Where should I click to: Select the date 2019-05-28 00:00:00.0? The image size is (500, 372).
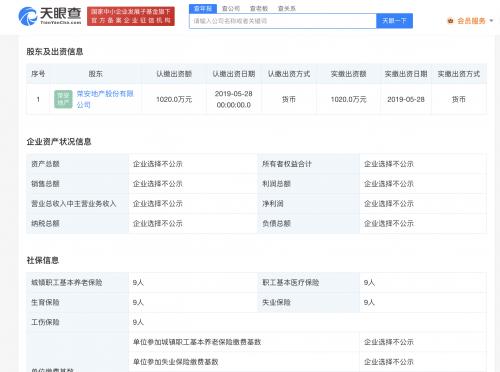coord(234,99)
